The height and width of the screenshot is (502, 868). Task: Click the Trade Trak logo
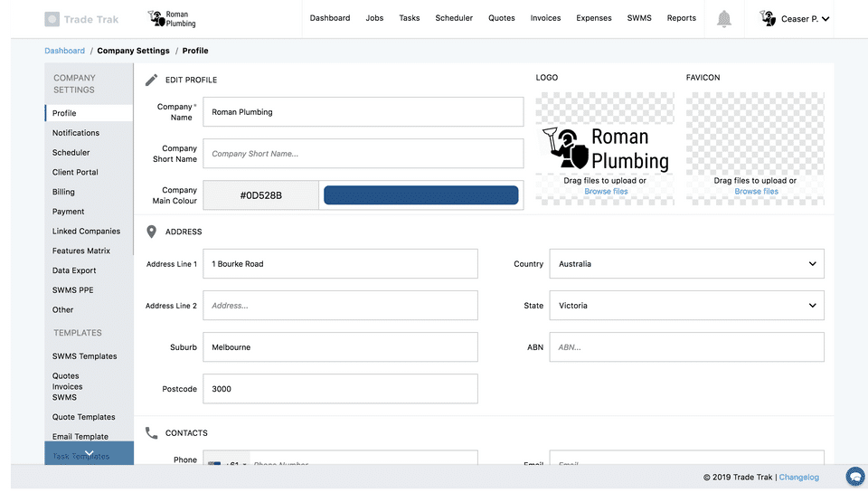click(x=81, y=19)
